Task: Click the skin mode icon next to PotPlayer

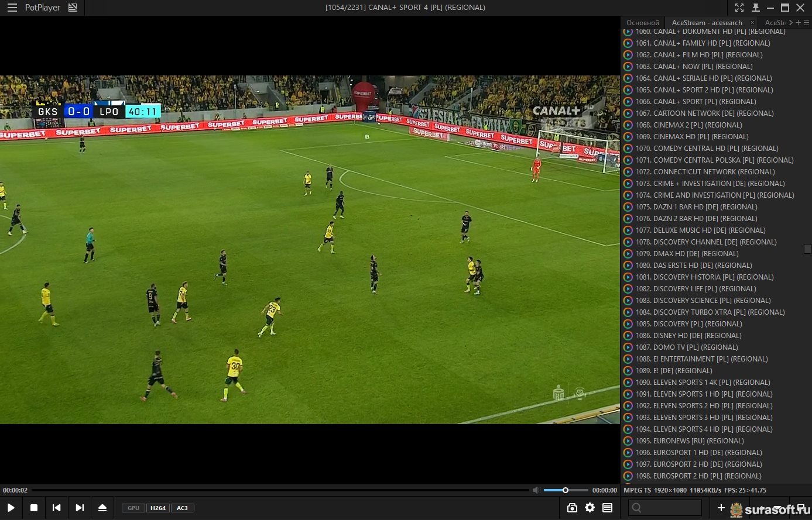Action: pyautogui.click(x=73, y=8)
